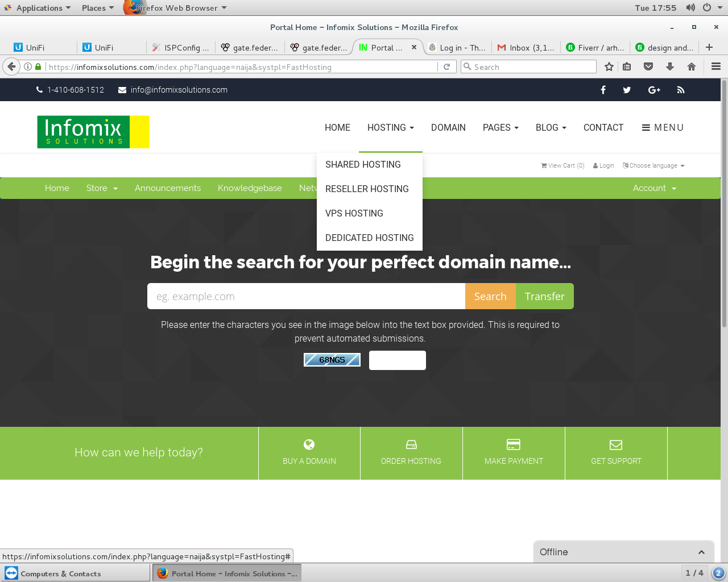Open the Account dropdown
This screenshot has width=728, height=582.
point(653,188)
